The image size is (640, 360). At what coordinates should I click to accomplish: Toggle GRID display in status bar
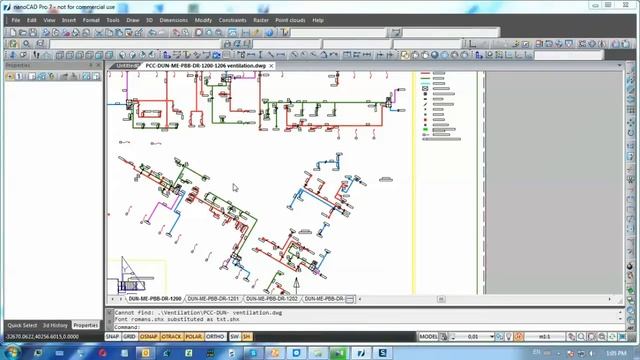coord(129,337)
